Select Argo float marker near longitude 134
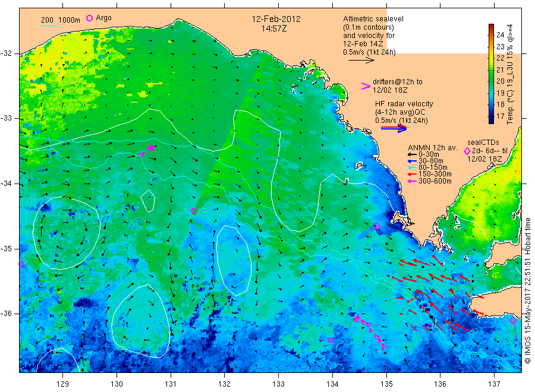The height and width of the screenshot is (392, 535). [331, 340]
